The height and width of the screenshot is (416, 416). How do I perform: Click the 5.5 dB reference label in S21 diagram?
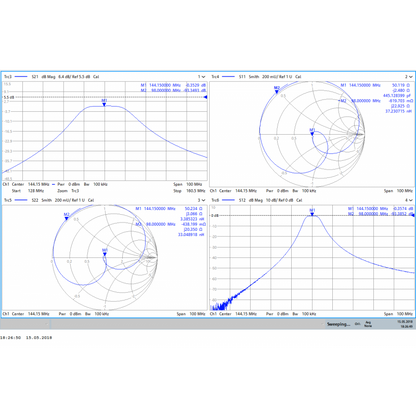(x=9, y=97)
